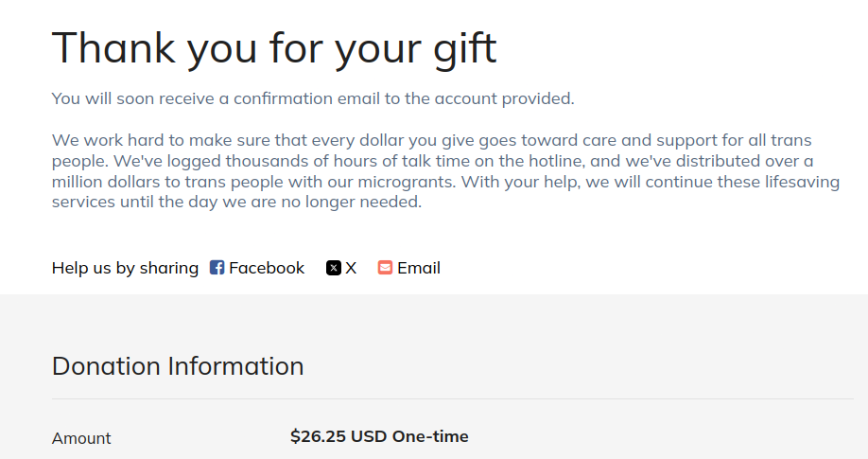Share via the X text link
The height and width of the screenshot is (459, 868).
point(351,268)
